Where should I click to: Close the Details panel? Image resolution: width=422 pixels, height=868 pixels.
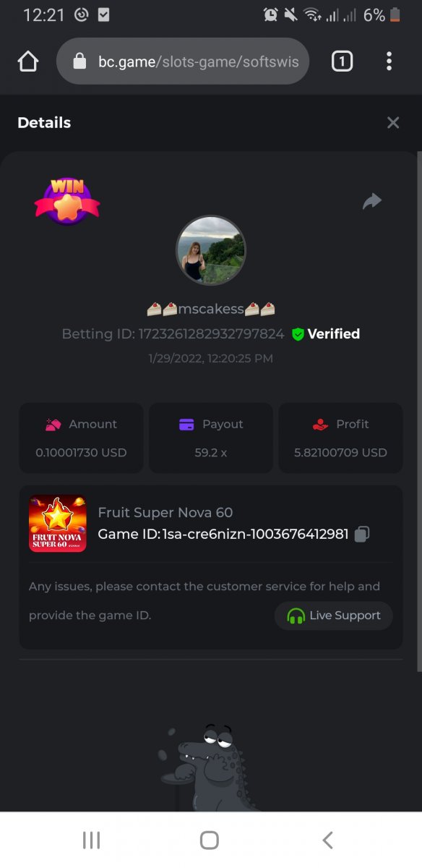(x=393, y=123)
